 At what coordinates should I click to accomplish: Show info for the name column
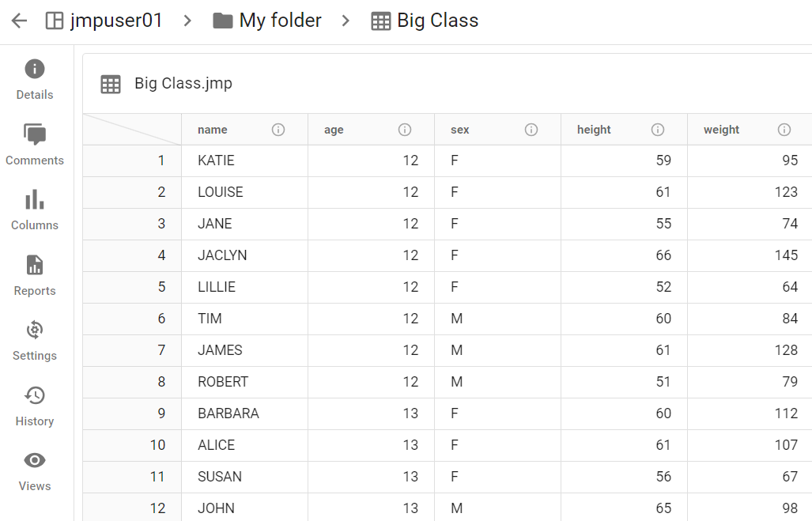click(x=278, y=129)
